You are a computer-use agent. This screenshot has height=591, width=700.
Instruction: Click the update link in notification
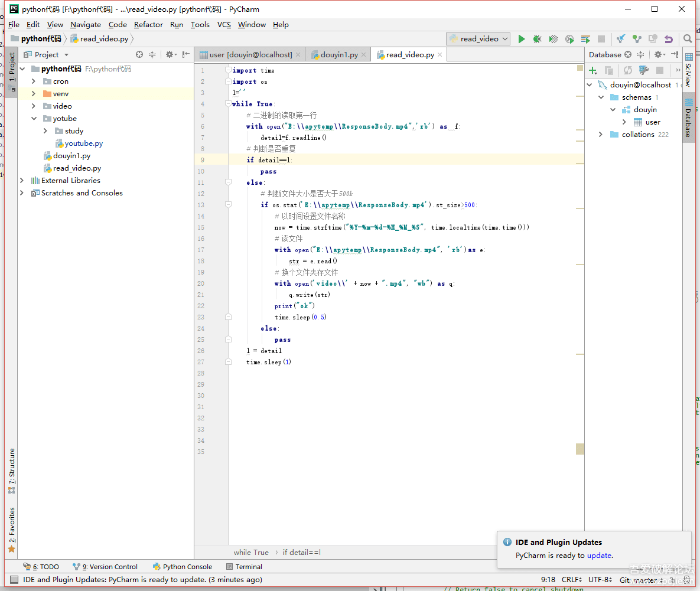pyautogui.click(x=598, y=556)
